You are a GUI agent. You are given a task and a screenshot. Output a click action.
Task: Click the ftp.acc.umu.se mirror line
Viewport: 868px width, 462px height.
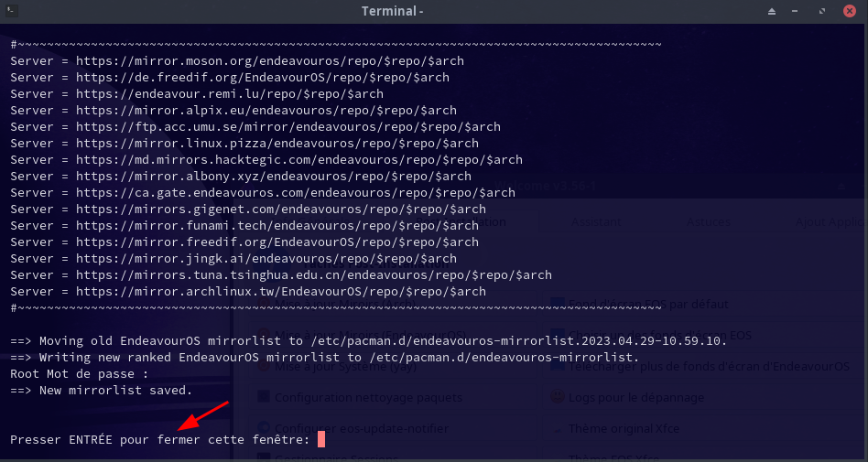point(255,127)
